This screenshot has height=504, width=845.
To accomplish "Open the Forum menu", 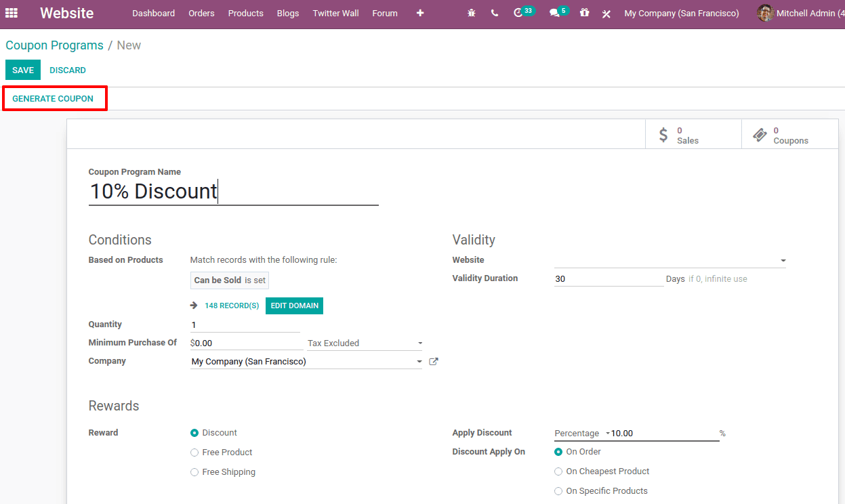I will (385, 13).
